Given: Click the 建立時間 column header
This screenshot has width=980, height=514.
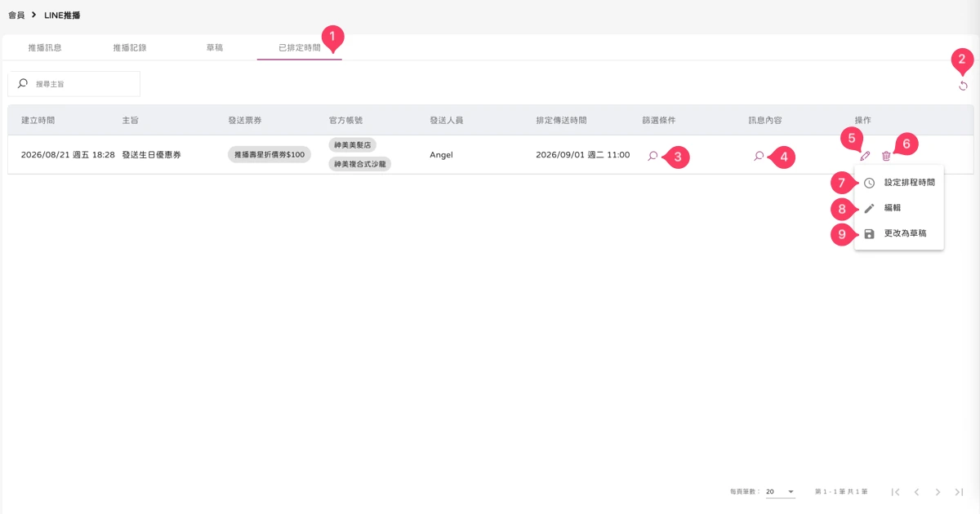Looking at the screenshot, I should (38, 120).
